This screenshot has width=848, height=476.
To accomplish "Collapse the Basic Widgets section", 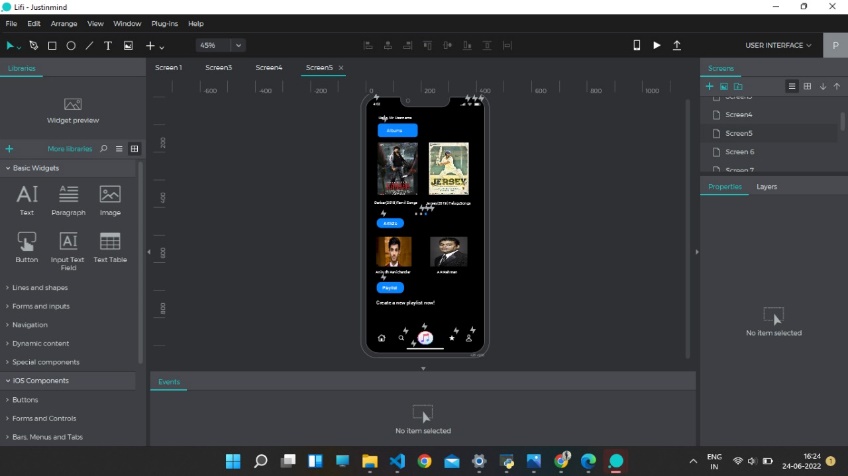I will 68,168.
